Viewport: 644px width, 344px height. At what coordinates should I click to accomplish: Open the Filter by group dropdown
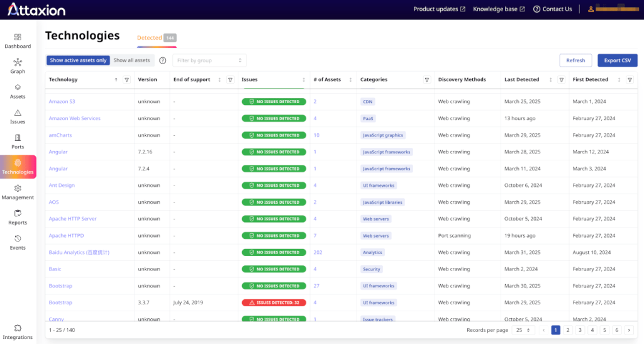click(209, 60)
